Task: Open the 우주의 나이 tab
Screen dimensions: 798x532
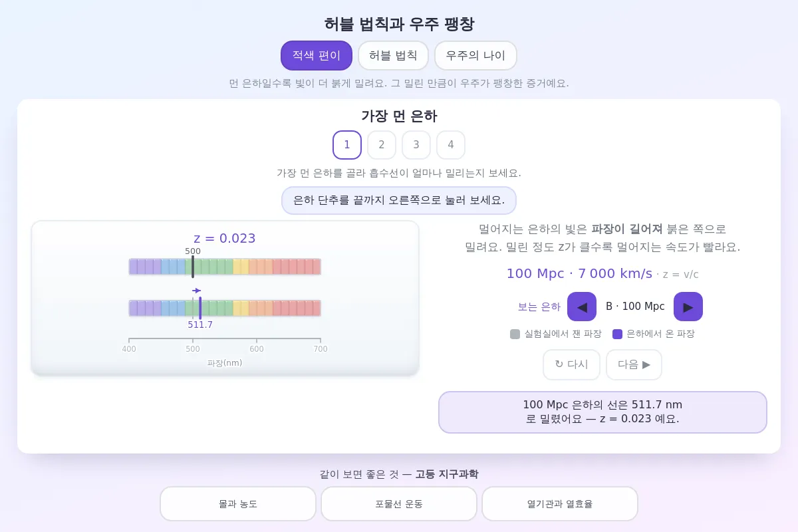Action: pyautogui.click(x=475, y=55)
